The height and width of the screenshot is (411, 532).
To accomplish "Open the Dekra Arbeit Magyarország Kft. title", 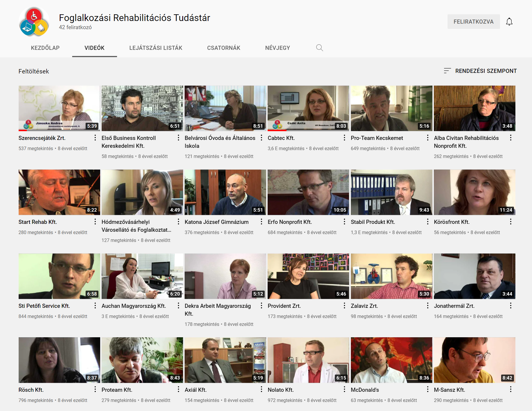I will [218, 310].
